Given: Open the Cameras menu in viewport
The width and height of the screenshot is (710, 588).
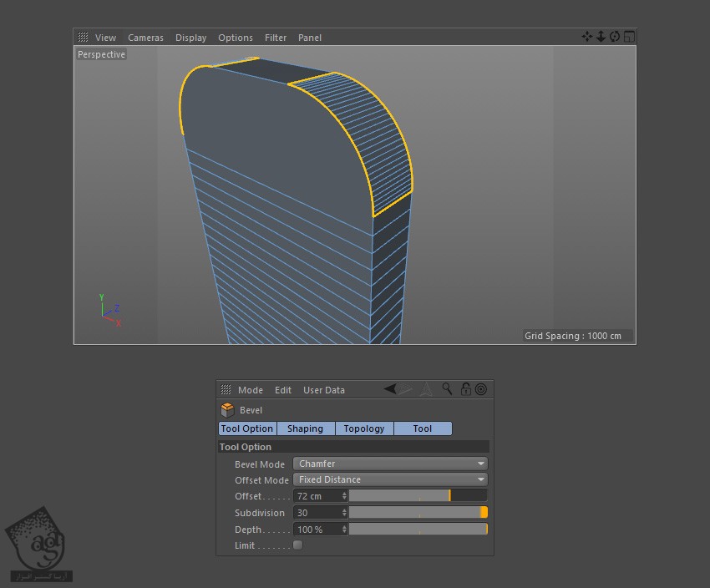Looking at the screenshot, I should (x=145, y=38).
